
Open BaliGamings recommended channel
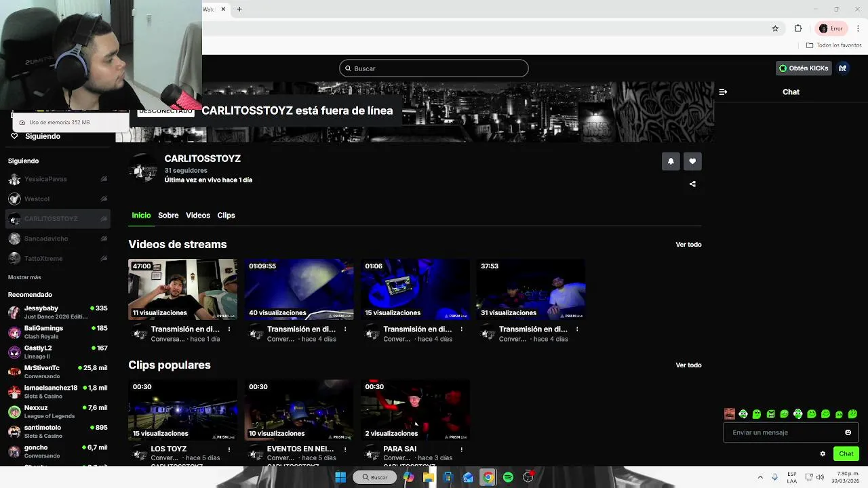(58, 332)
